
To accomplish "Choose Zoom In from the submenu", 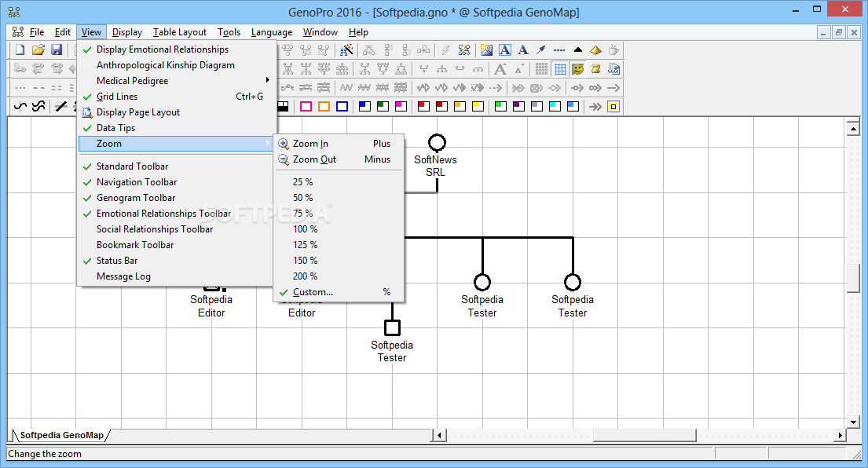I will point(339,144).
